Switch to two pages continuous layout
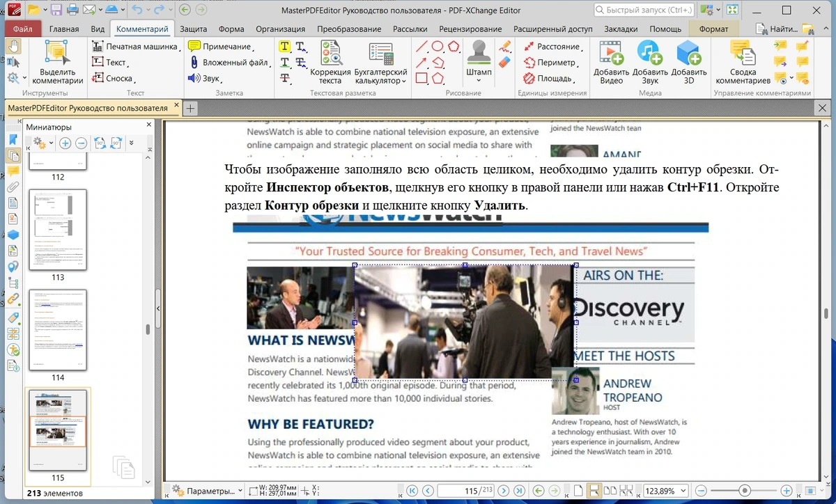The width and height of the screenshot is (836, 504). [x=626, y=491]
